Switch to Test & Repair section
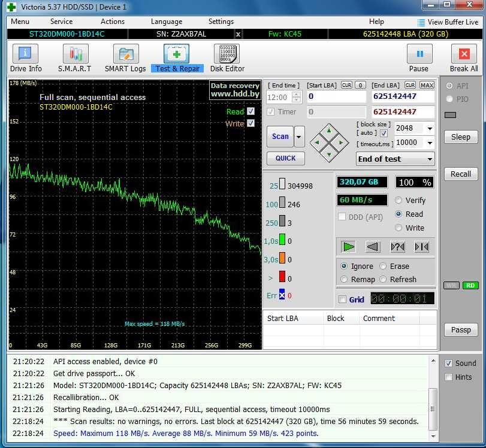The image size is (486, 448). (x=177, y=58)
